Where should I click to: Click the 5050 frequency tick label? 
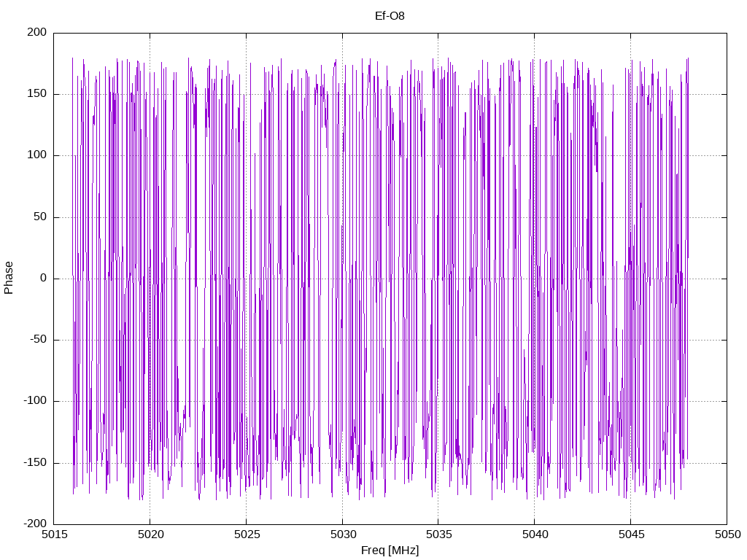[727, 534]
